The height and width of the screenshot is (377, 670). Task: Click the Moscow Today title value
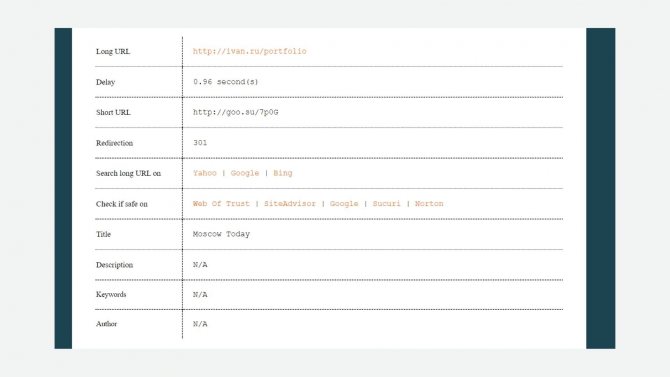tap(221, 234)
